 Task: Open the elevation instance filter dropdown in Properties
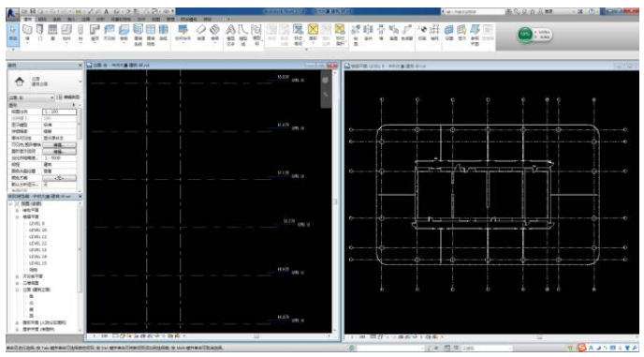pyautogui.click(x=31, y=97)
